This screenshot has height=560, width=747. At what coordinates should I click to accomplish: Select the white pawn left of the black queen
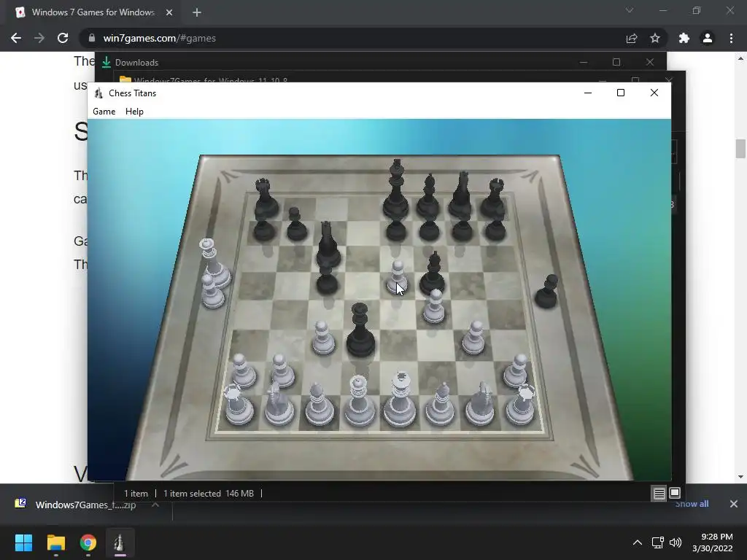[x=323, y=338]
